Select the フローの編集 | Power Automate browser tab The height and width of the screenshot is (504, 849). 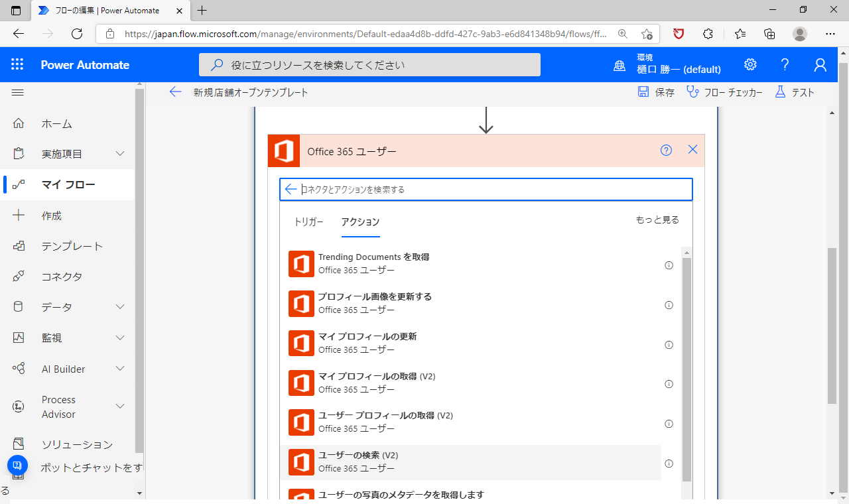tap(110, 10)
